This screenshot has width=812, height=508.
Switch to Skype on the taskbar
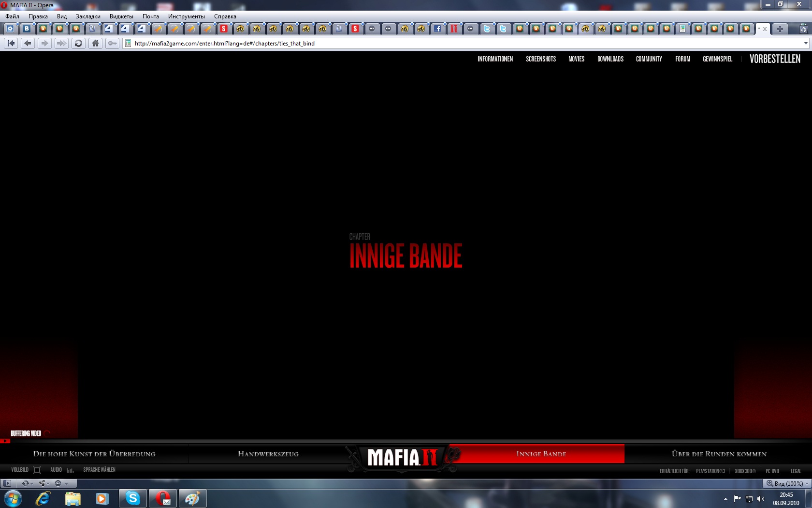(132, 498)
